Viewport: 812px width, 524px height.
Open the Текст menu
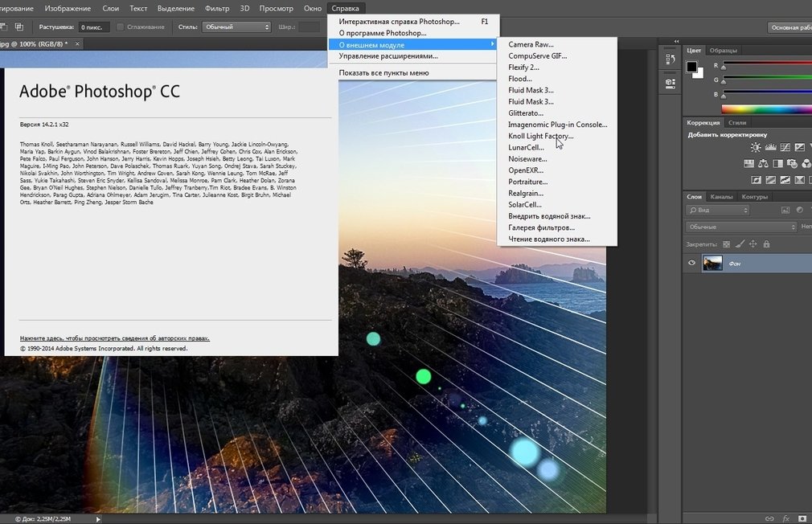138,8
